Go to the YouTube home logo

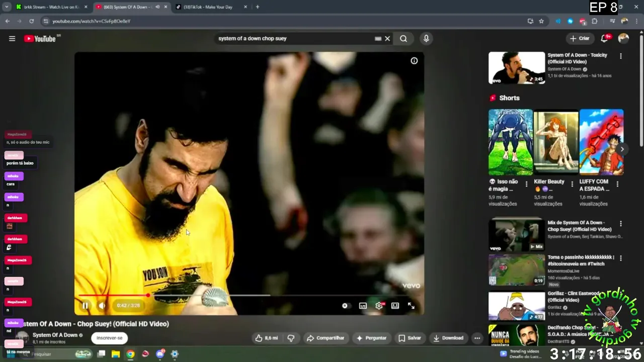tap(40, 39)
